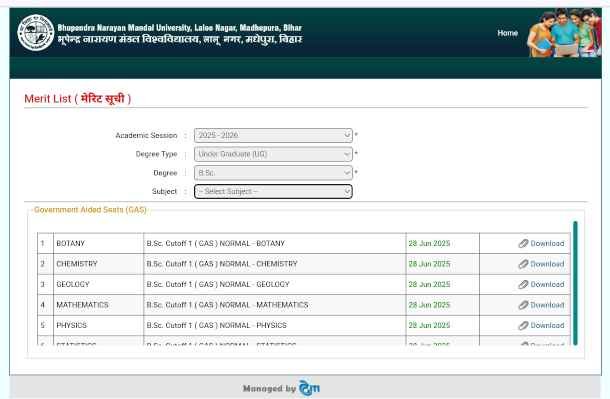Click the paperclip icon in the GEOLOGY row

pyautogui.click(x=523, y=284)
